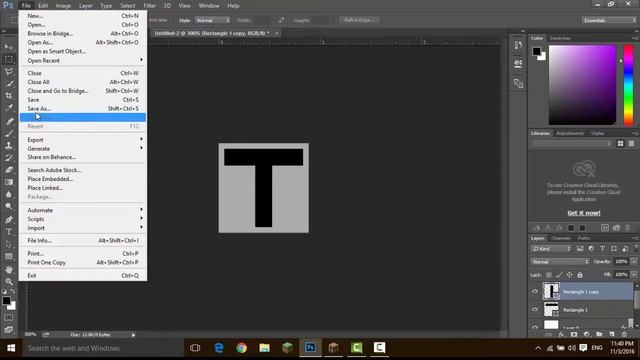The image size is (640, 360).
Task: Add a layer mask from Layers panel
Action: coord(574,334)
